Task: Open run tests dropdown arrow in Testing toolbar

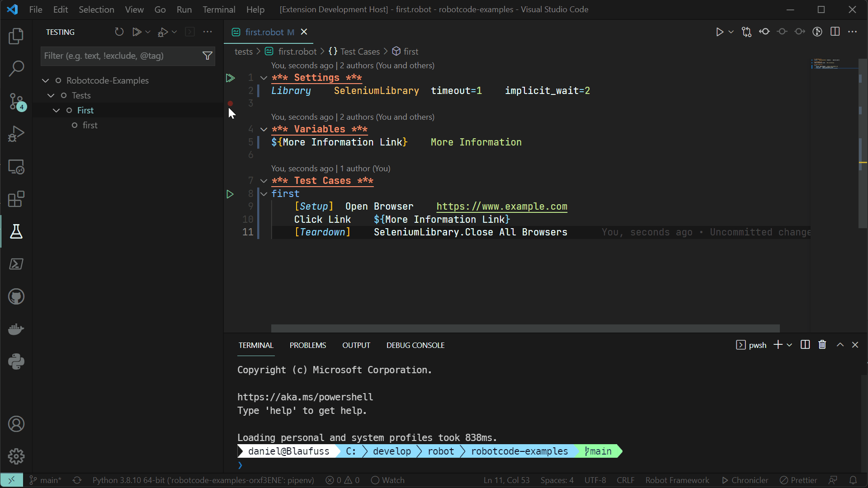Action: (x=148, y=32)
